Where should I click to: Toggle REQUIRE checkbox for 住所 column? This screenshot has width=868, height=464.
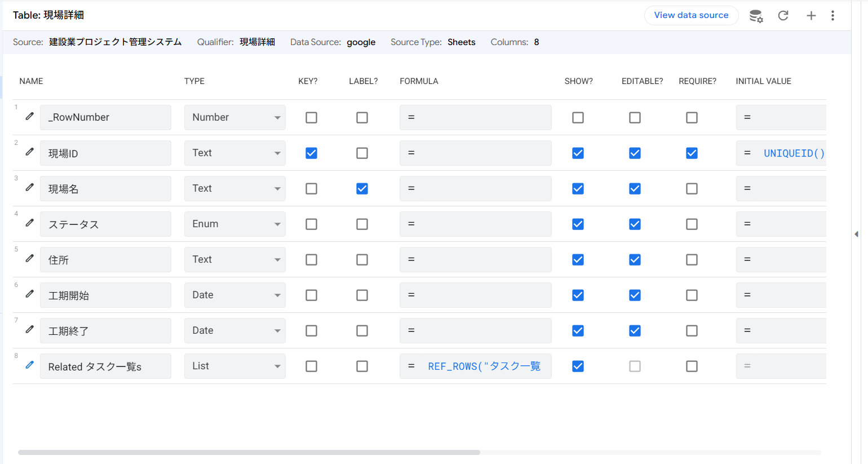point(692,260)
